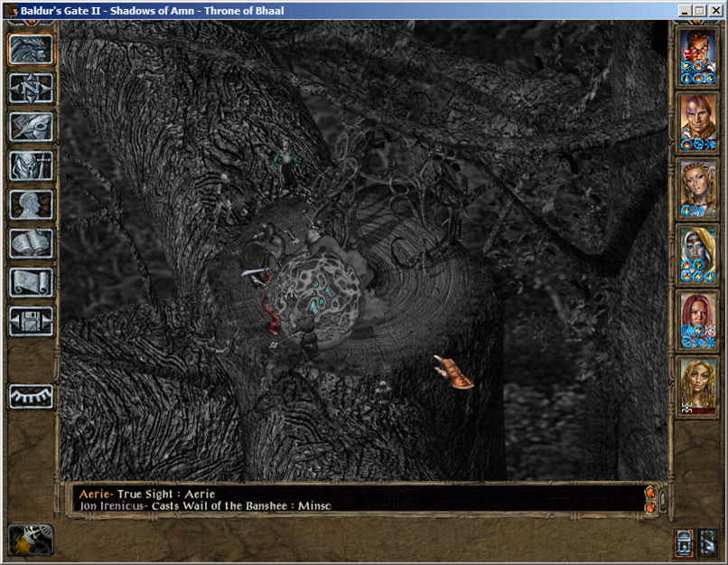Click "Aerie- True Sight : Aerie" log line
The width and height of the screenshot is (728, 565).
point(146,494)
